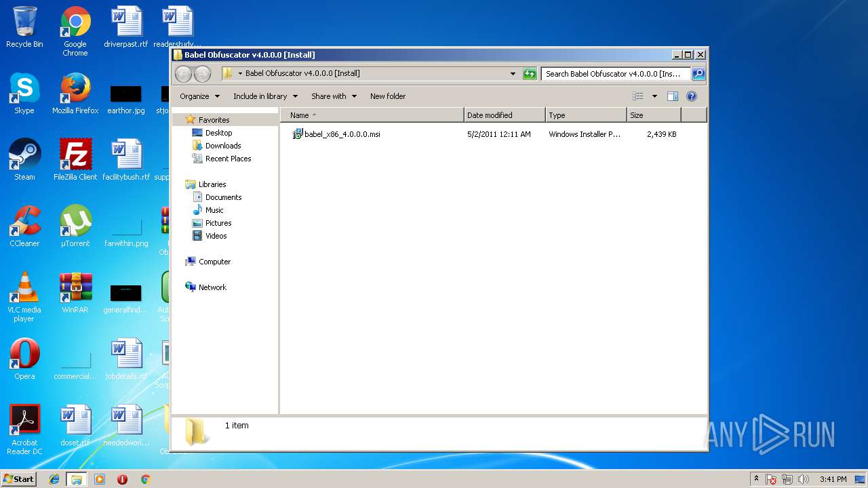Open Windows Media Player from taskbar
The height and width of the screenshot is (488, 868).
100,479
